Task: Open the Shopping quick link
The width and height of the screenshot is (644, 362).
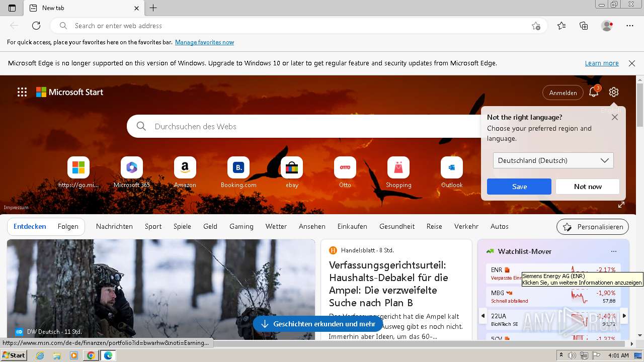Action: 398,172
